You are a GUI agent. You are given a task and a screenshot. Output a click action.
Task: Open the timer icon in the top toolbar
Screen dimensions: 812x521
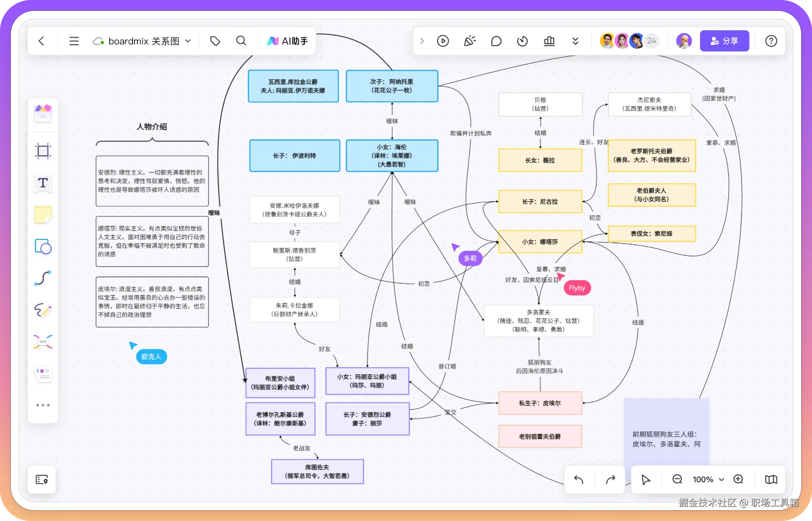(522, 41)
